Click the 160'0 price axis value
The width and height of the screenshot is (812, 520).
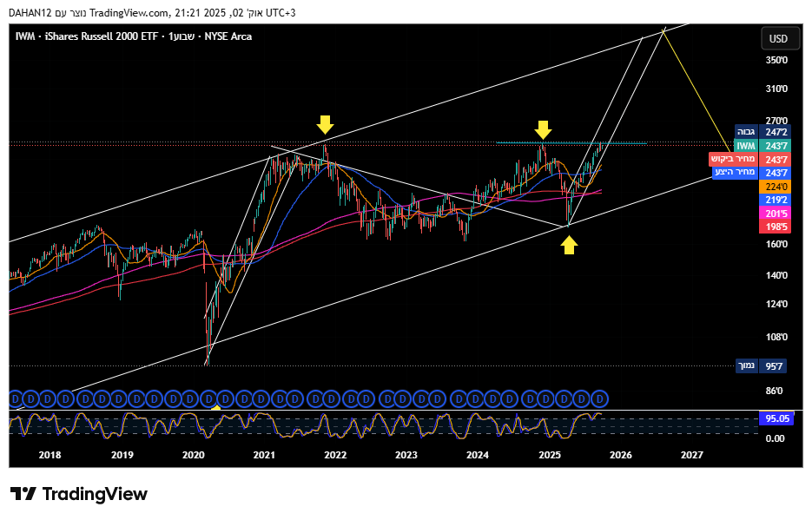[x=776, y=244]
